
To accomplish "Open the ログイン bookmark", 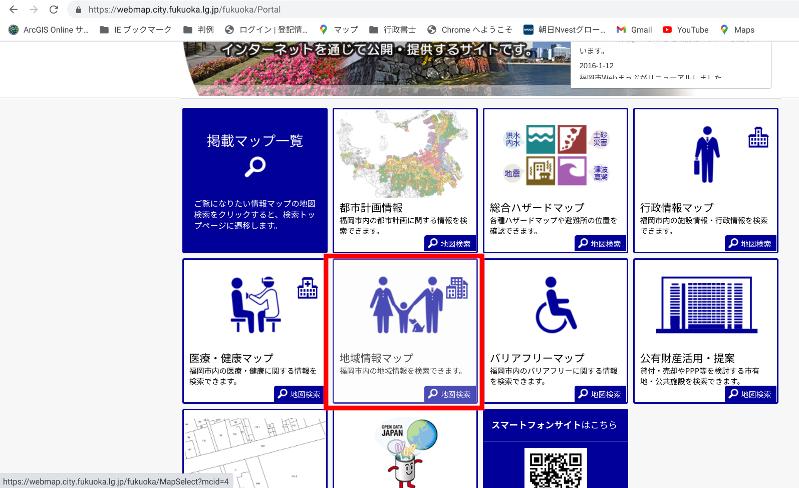I will pos(267,30).
